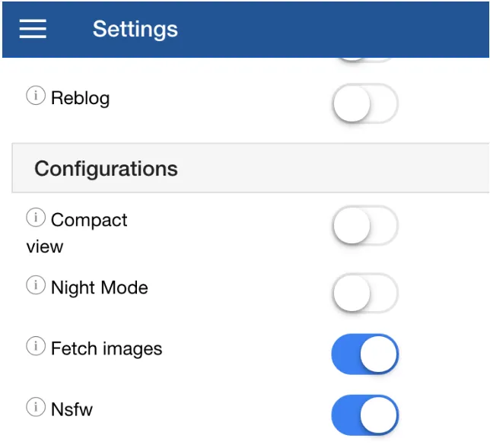This screenshot has width=490, height=448.
Task: Open the Night Mode info icon
Action: [x=36, y=285]
